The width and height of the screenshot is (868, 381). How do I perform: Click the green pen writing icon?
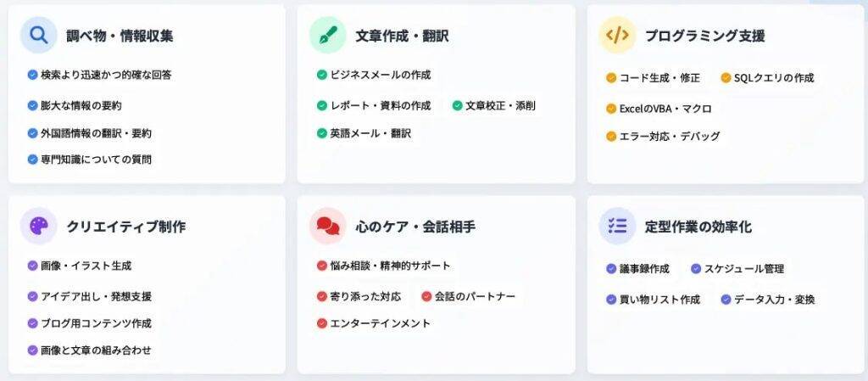[x=327, y=35]
